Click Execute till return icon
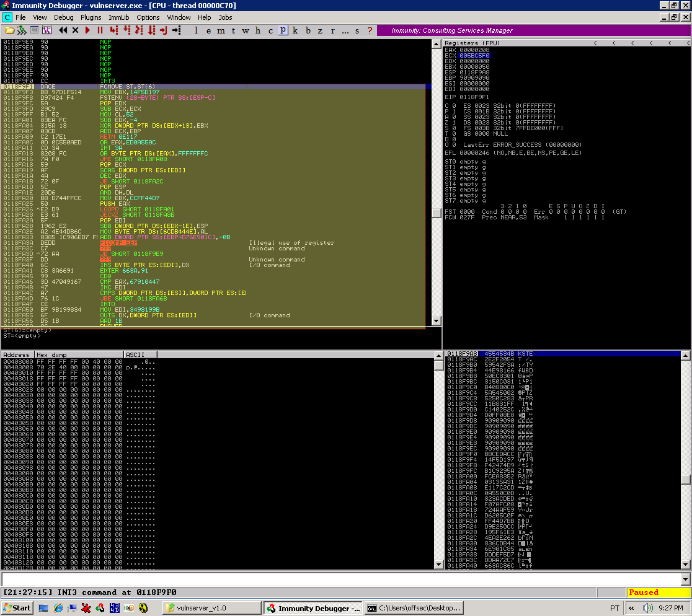The width and height of the screenshot is (692, 616). coord(164,30)
